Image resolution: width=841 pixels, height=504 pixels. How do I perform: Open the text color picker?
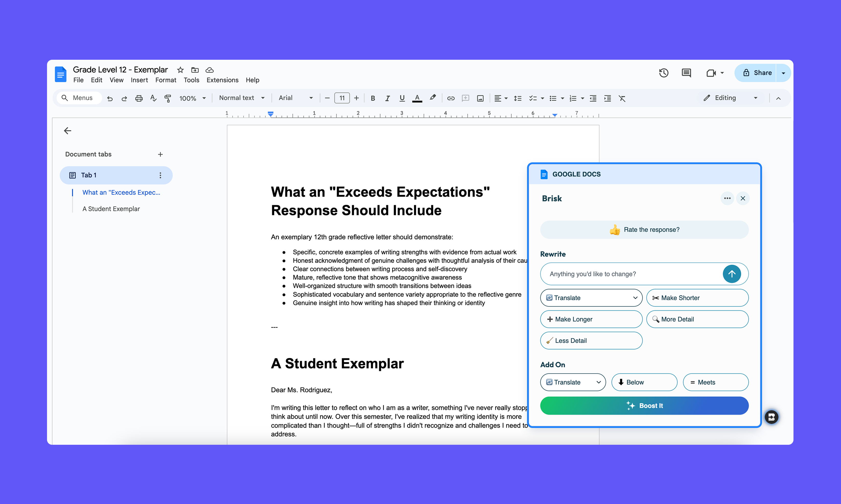417,98
